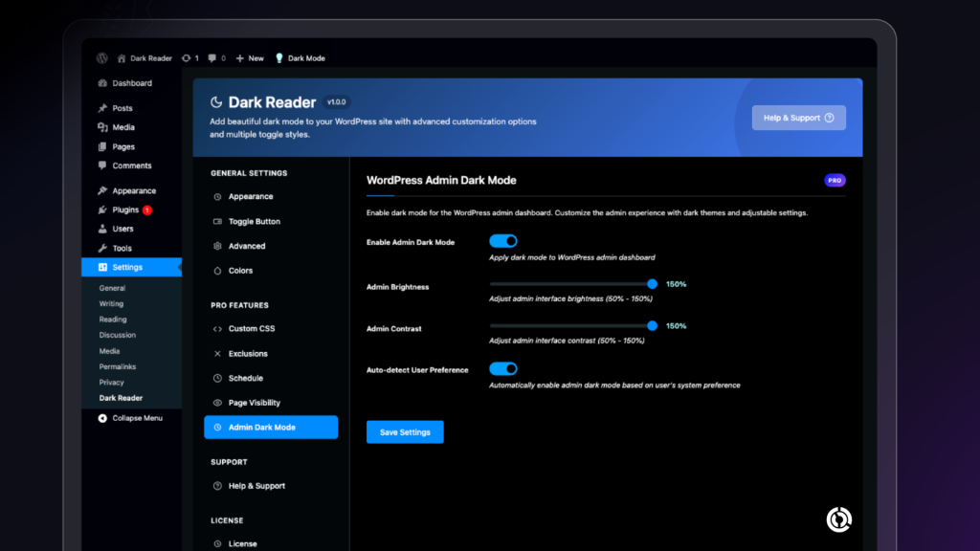Image resolution: width=980 pixels, height=551 pixels.
Task: Click the Save Settings button
Action: pos(405,432)
